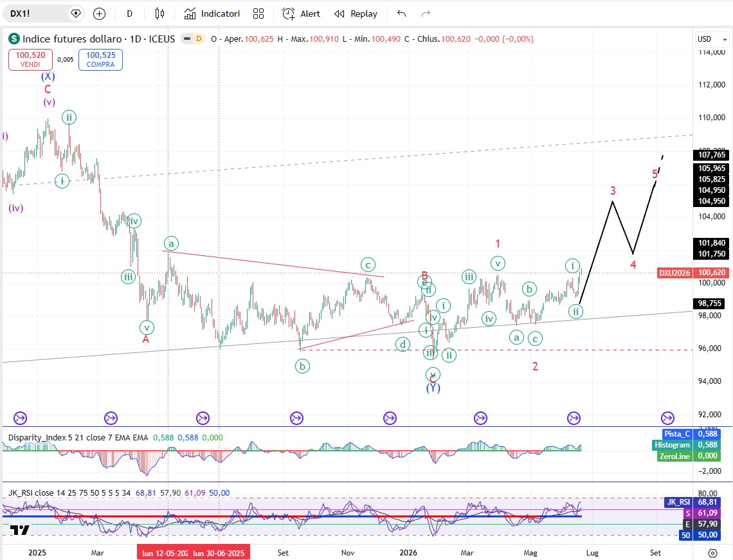Image resolution: width=733 pixels, height=560 pixels.
Task: Click the lun 30-06-2025 date marker
Action: (219, 553)
